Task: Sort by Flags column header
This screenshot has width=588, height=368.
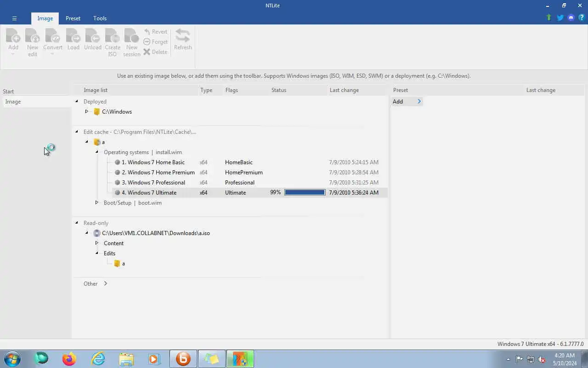Action: coord(246,90)
